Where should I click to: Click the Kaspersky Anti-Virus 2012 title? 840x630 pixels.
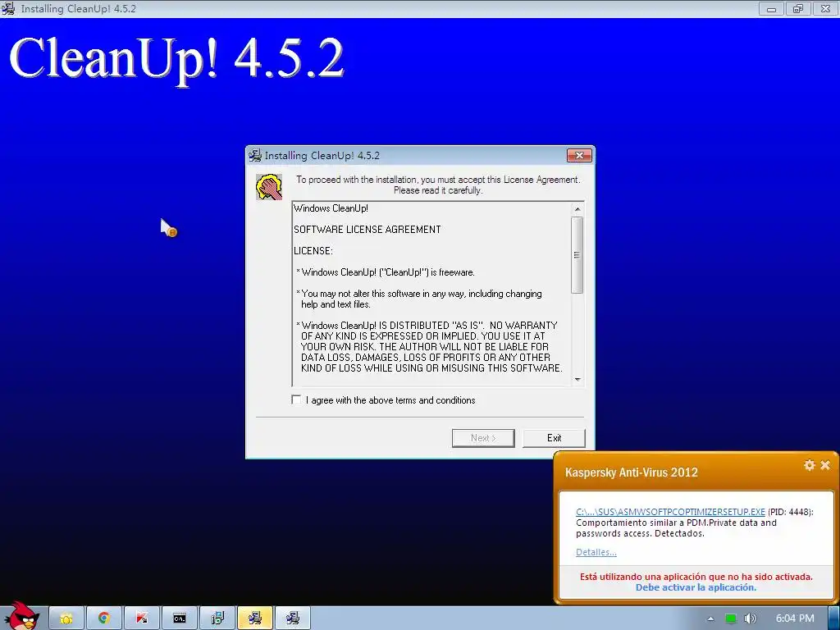pyautogui.click(x=631, y=472)
